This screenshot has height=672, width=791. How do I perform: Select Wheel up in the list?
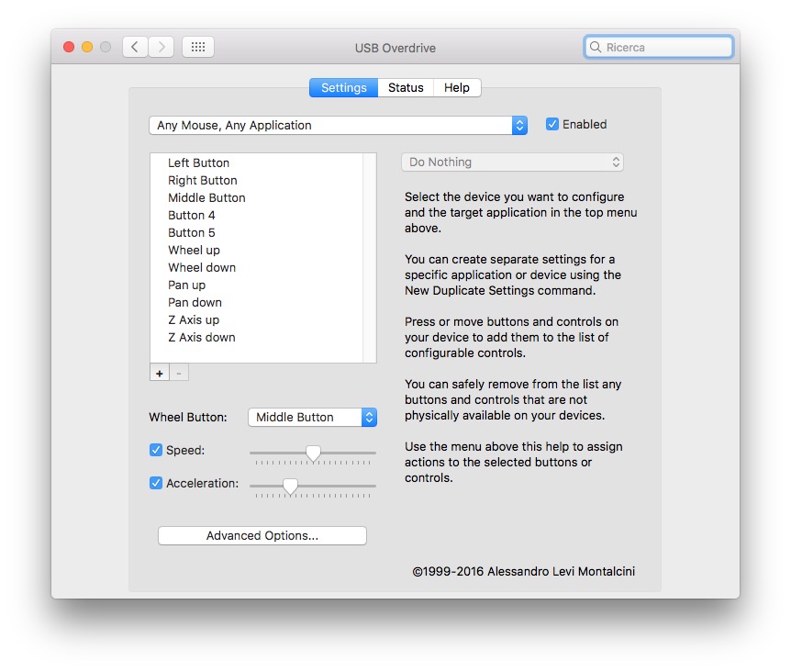(x=256, y=251)
